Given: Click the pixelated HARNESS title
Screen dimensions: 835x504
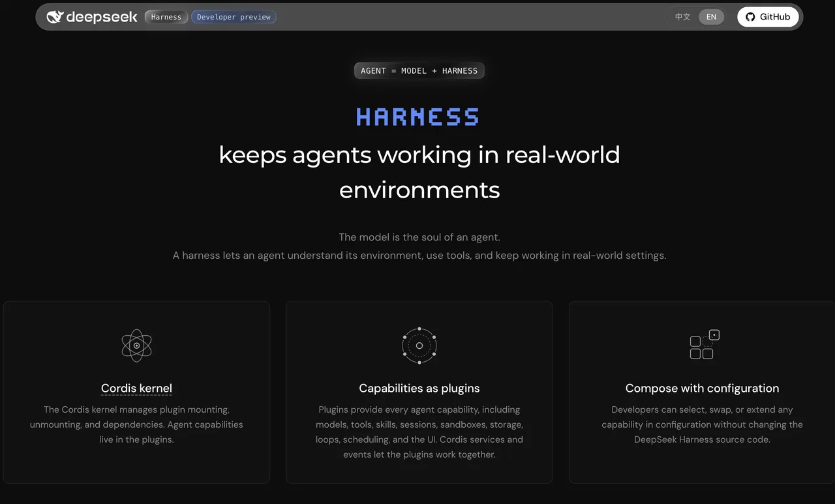Looking at the screenshot, I should point(418,117).
